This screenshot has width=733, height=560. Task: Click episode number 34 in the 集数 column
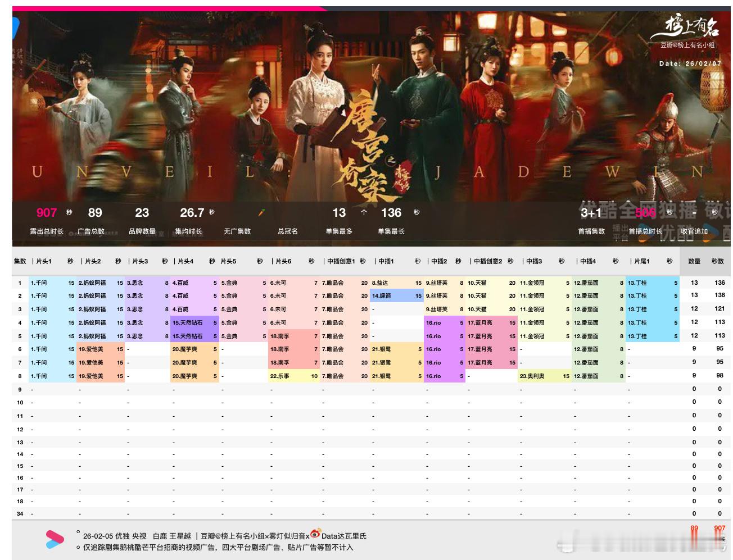click(20, 513)
